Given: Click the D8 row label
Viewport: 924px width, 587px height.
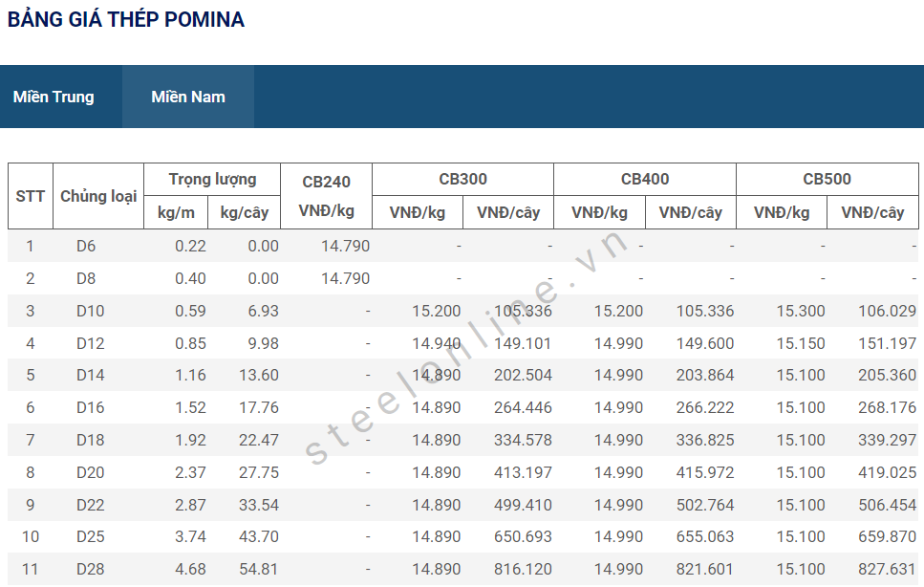Looking at the screenshot, I should click(86, 278).
